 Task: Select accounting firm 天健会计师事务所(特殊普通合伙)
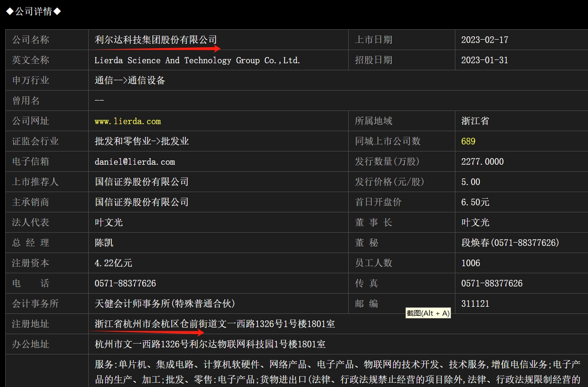pyautogui.click(x=165, y=304)
